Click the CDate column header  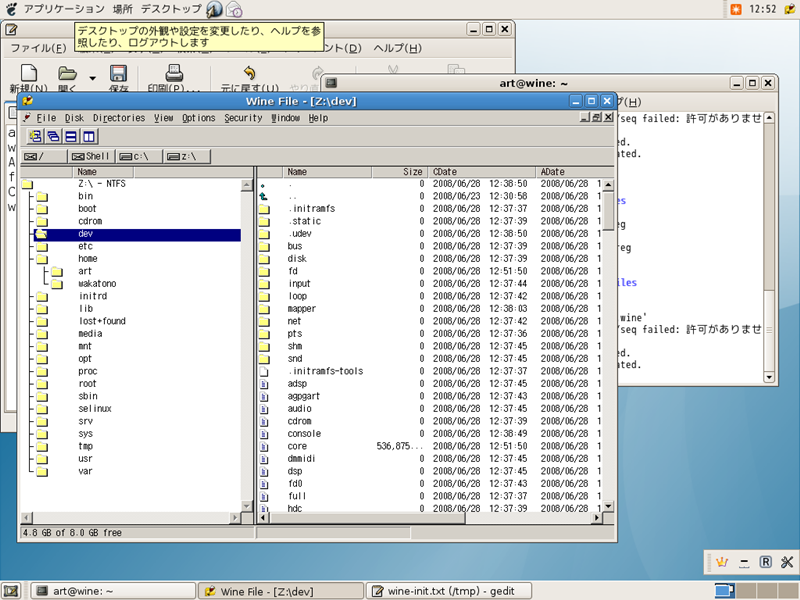tap(481, 172)
